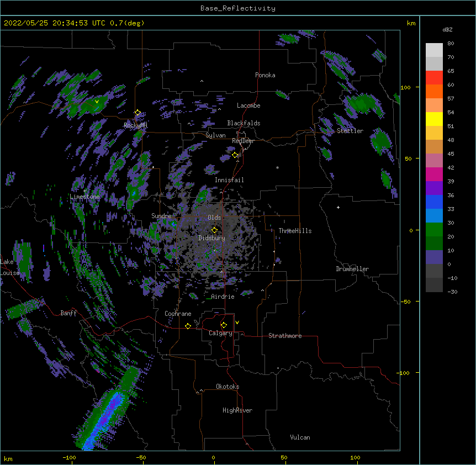Click the yellow 54 dBZ legend swatch
Screen dimensions: 476x465
[434, 119]
